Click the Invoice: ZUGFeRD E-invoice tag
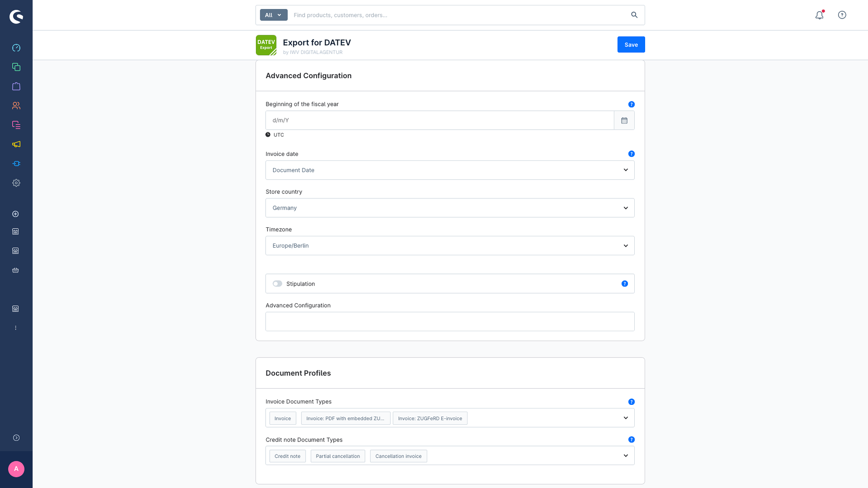 430,418
